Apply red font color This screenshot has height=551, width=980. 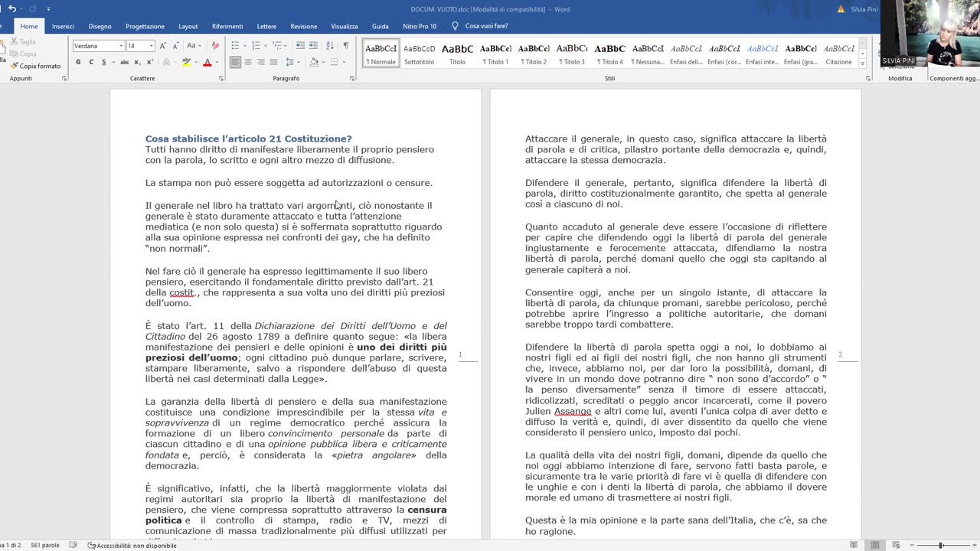point(207,62)
